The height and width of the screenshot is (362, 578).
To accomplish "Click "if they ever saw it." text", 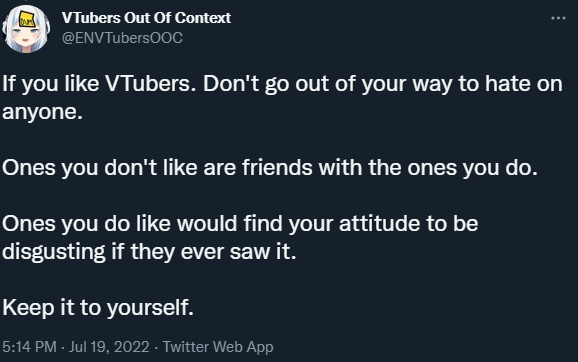I will (x=204, y=251).
